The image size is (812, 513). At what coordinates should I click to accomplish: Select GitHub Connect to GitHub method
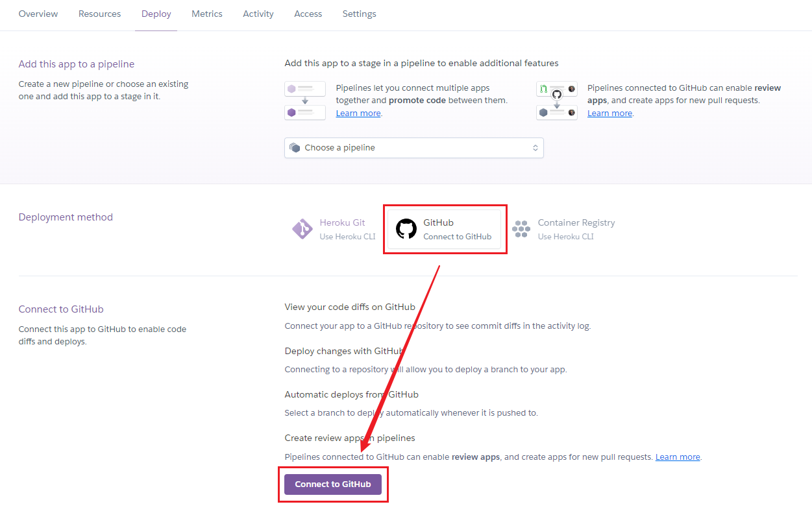point(445,230)
